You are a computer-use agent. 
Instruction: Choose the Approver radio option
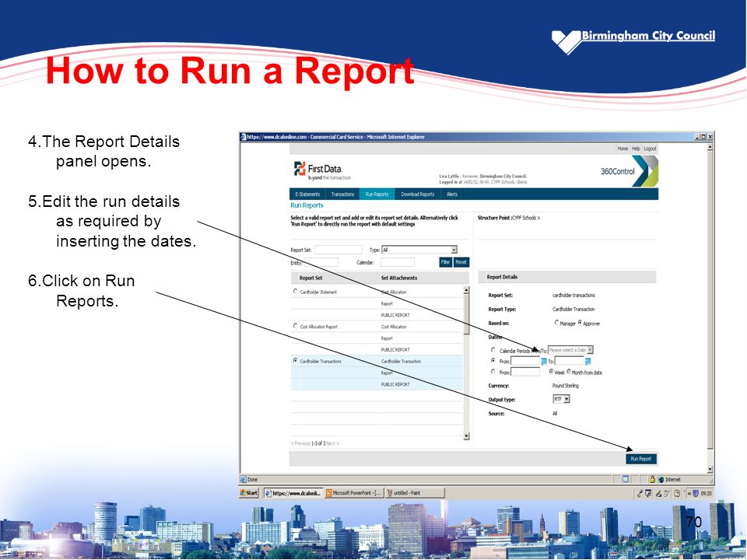coord(580,322)
